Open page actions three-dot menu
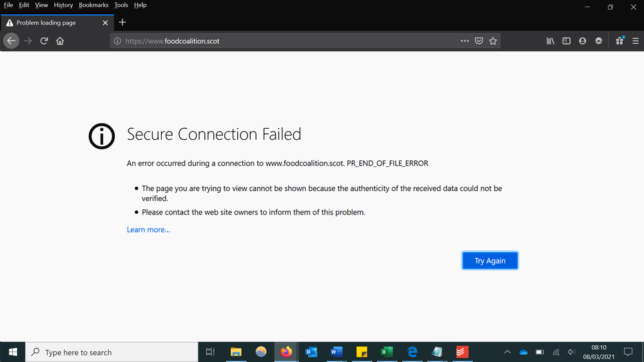Screen dimensions: 644x362 [465, 41]
